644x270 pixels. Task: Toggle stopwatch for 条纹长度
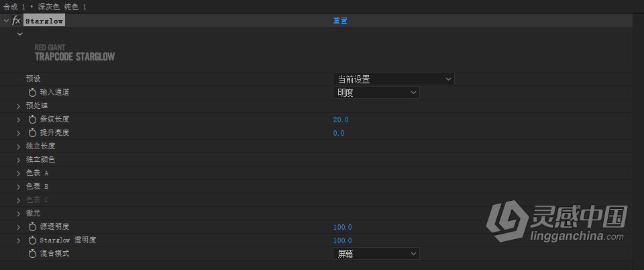coord(32,120)
